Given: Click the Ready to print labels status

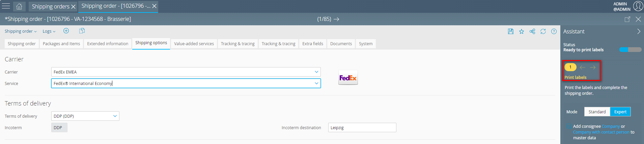Looking at the screenshot, I should (x=583, y=50).
